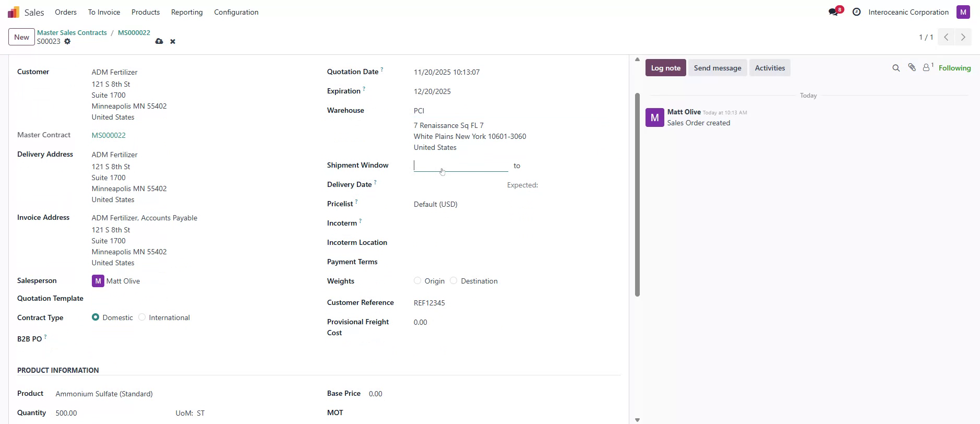Select International contract type

[142, 317]
